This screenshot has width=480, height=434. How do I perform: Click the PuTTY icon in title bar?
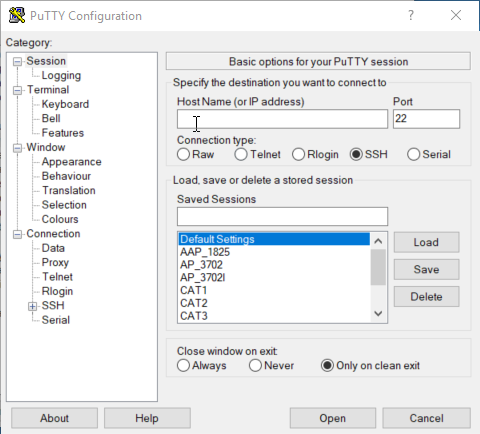coord(17,15)
